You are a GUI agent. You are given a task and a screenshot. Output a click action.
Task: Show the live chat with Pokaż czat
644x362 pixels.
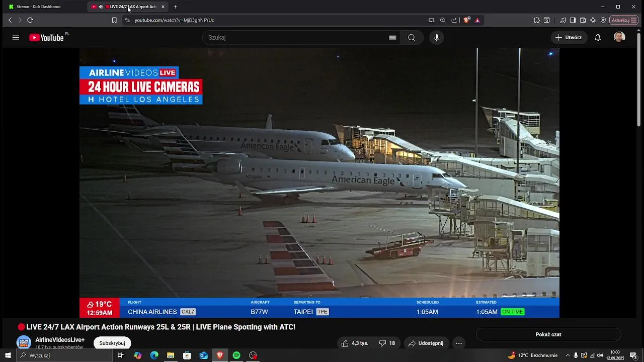click(x=548, y=334)
